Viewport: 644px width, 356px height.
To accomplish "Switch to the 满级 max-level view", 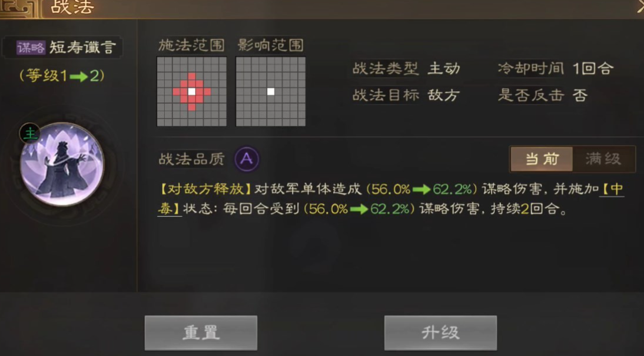I will (x=603, y=159).
